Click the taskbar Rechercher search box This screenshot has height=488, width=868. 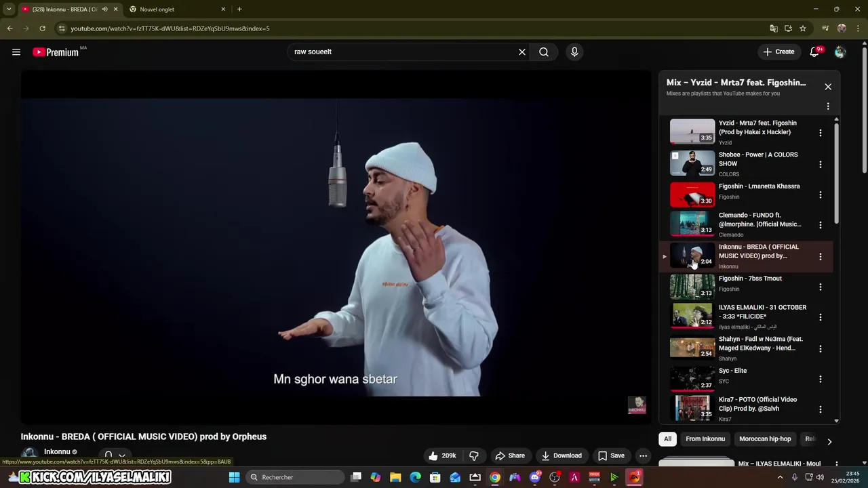point(294,477)
